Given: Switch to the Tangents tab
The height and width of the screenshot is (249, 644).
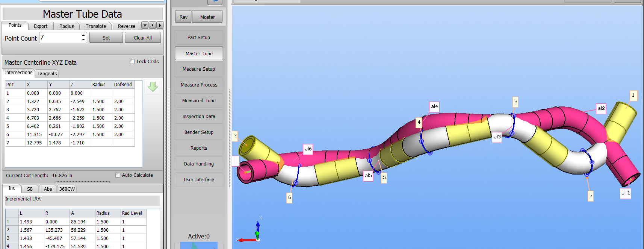Looking at the screenshot, I should click(x=47, y=74).
